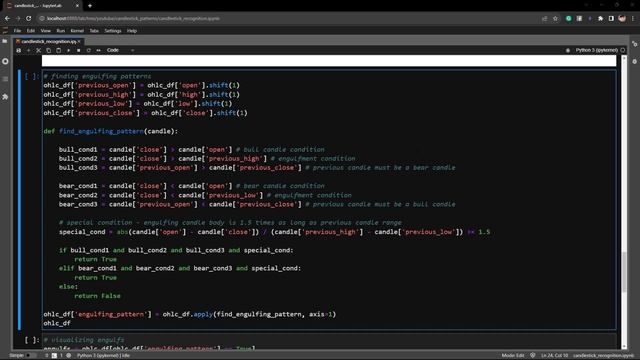The width and height of the screenshot is (640, 360).
Task: Restart kernel and run all cells
Action: tap(98, 50)
